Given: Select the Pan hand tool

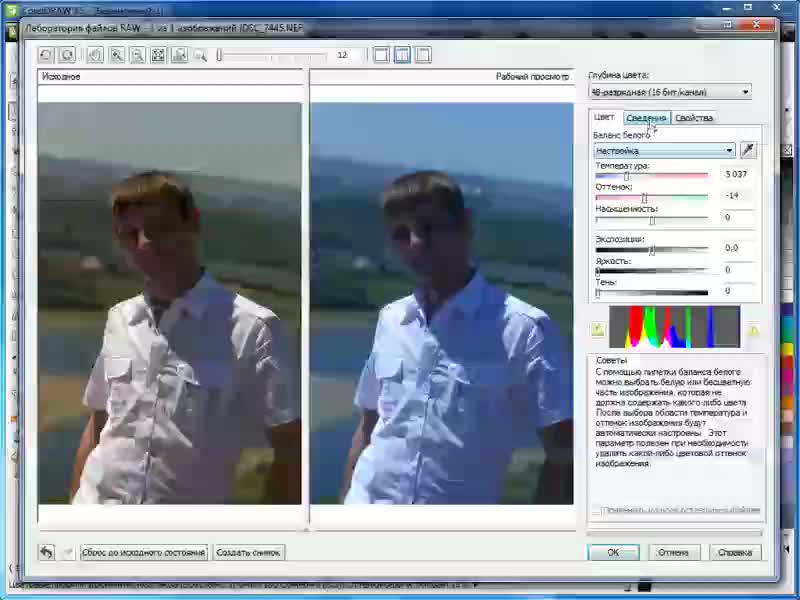Looking at the screenshot, I should pyautogui.click(x=95, y=55).
